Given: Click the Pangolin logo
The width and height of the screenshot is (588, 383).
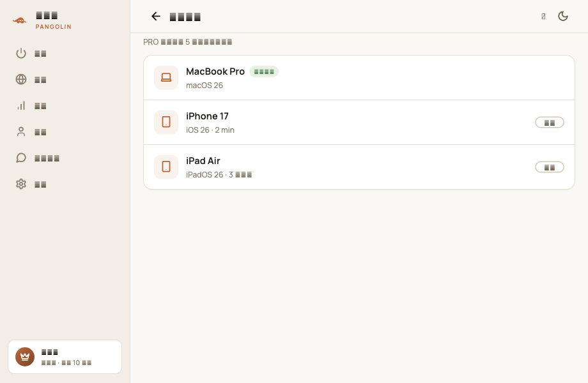Looking at the screenshot, I should tap(20, 20).
